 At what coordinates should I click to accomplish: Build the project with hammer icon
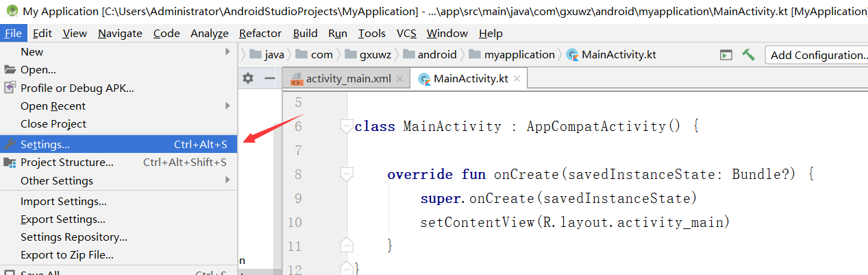click(748, 54)
